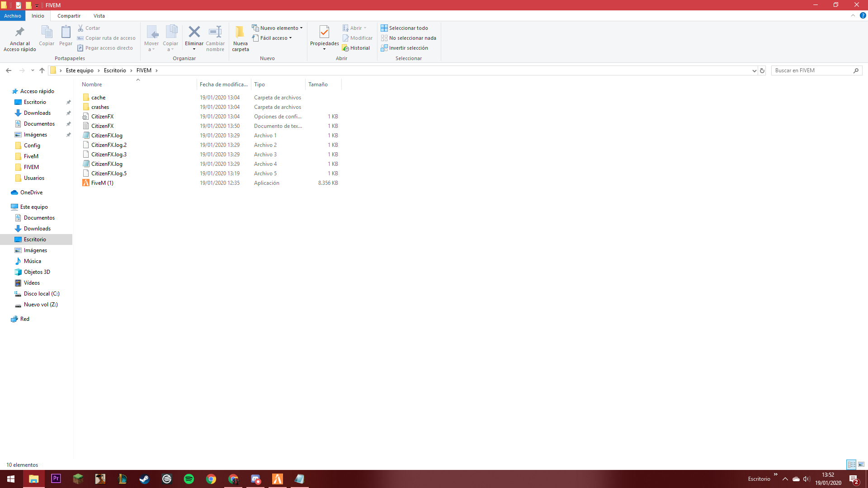Open the Copiar a dropdown
This screenshot has width=868, height=488.
[170, 47]
